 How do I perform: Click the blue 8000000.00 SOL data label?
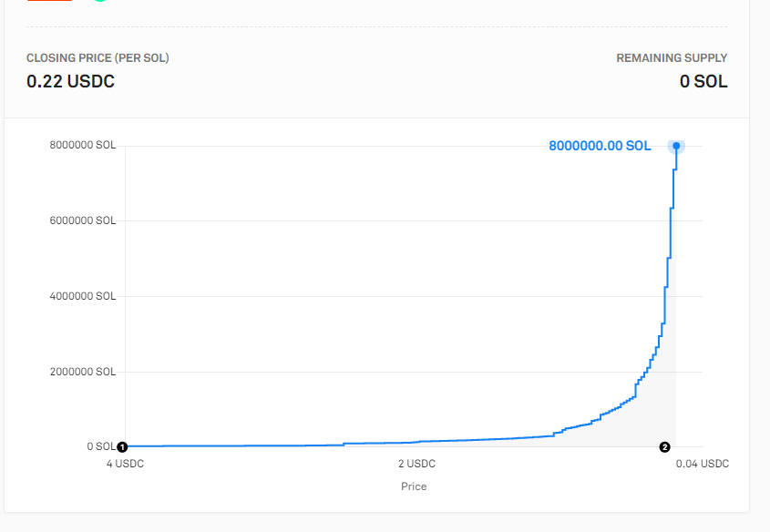click(x=600, y=146)
